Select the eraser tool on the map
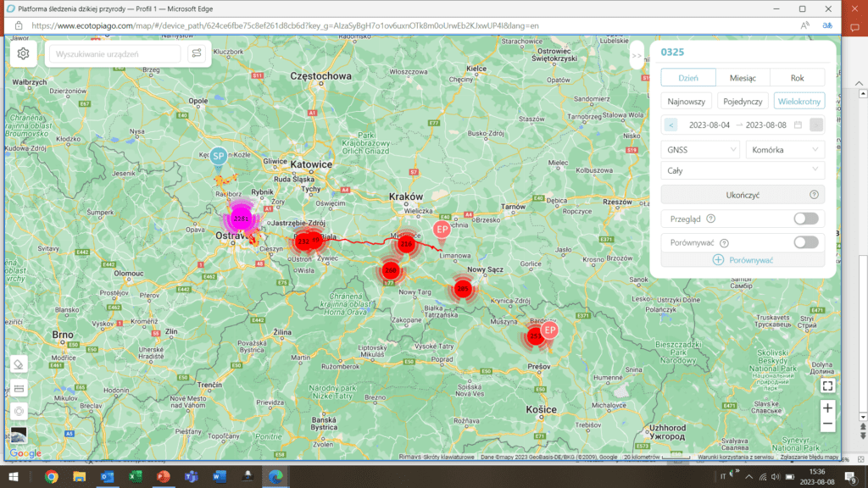 click(19, 364)
